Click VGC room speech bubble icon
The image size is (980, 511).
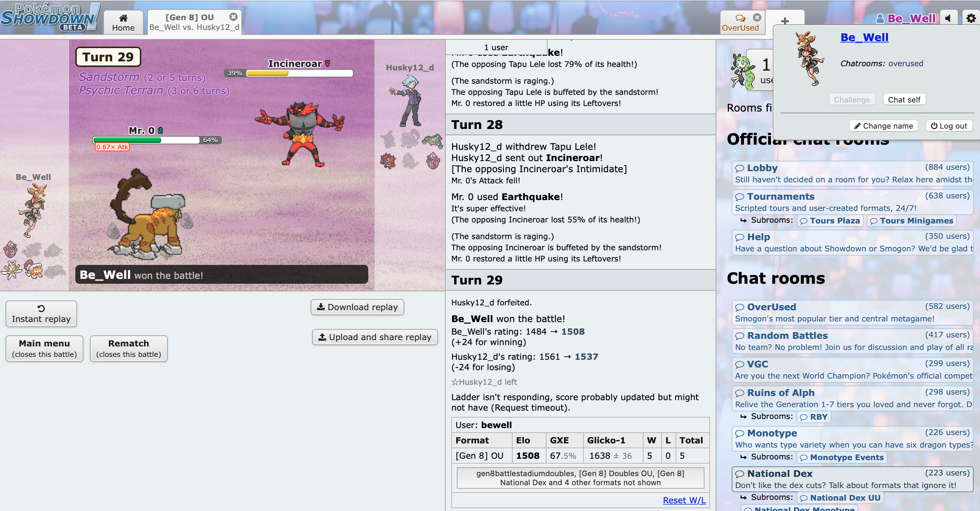(x=739, y=365)
